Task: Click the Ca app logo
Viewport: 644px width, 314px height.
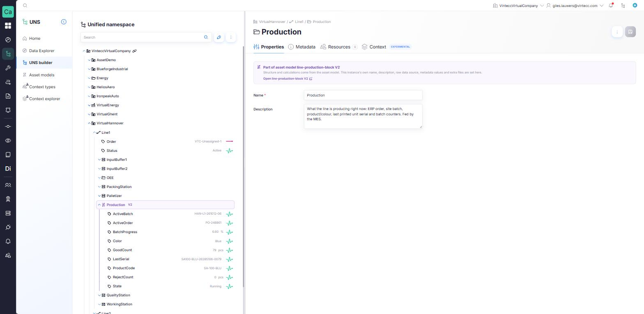Action: coord(8,11)
